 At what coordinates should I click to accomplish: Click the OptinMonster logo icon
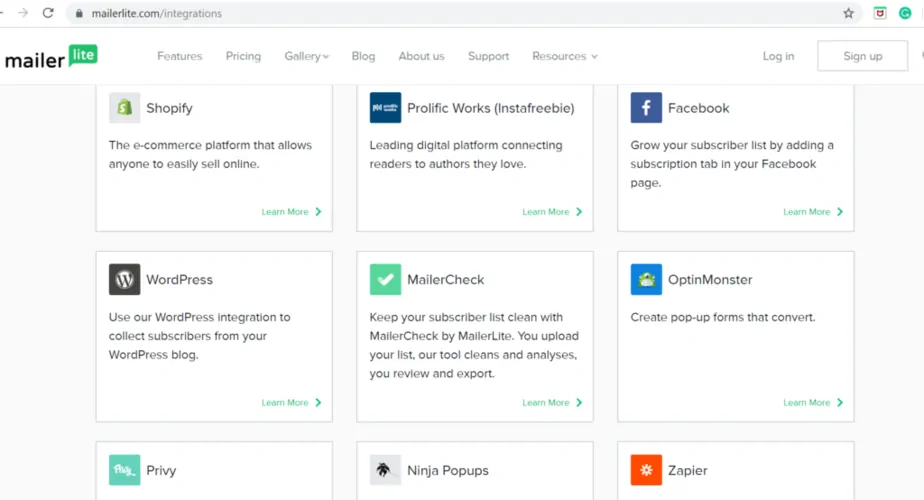pos(646,279)
